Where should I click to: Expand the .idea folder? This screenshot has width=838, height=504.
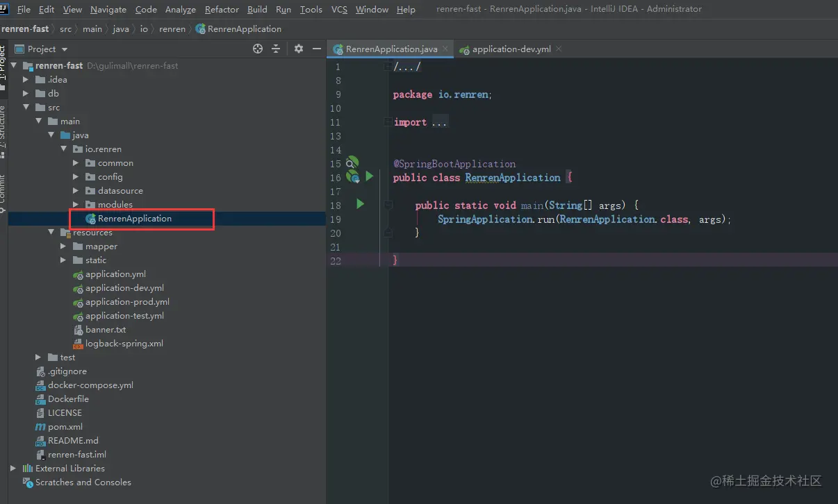pos(26,80)
